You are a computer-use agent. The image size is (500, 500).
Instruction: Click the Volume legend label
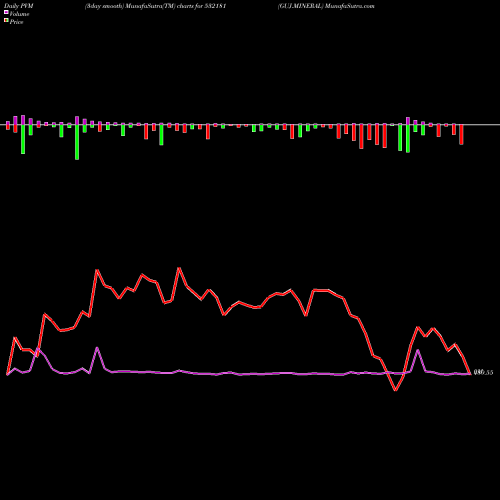coord(19,14)
